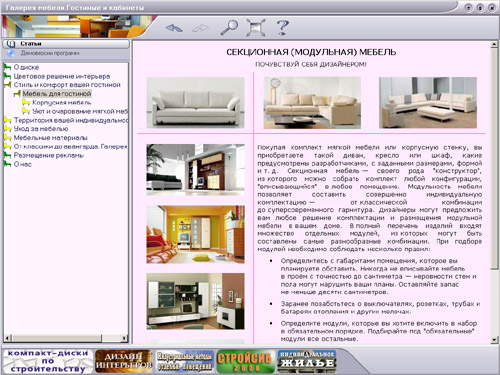Click the Дизайн интерьеров banner
500x375 pixels.
click(x=124, y=361)
